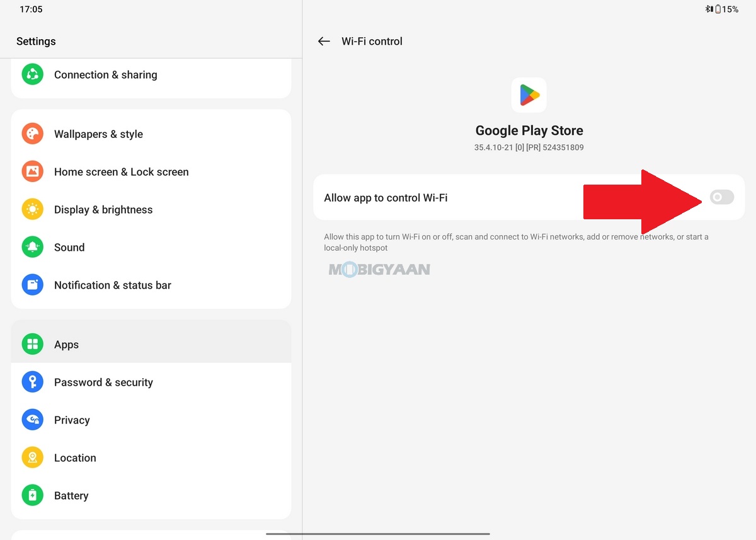Tap the Wallpapers & style palette icon
756x540 pixels.
tap(32, 134)
